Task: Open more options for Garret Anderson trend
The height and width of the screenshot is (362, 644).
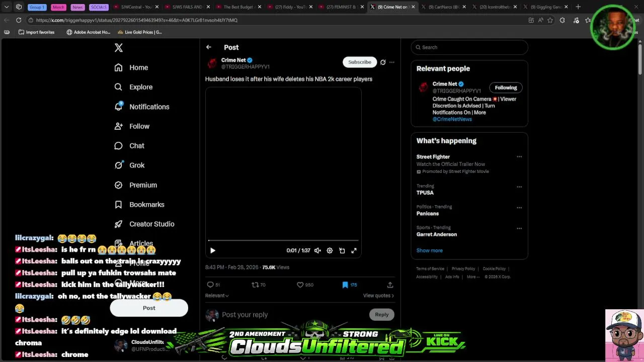Action: [x=519, y=228]
